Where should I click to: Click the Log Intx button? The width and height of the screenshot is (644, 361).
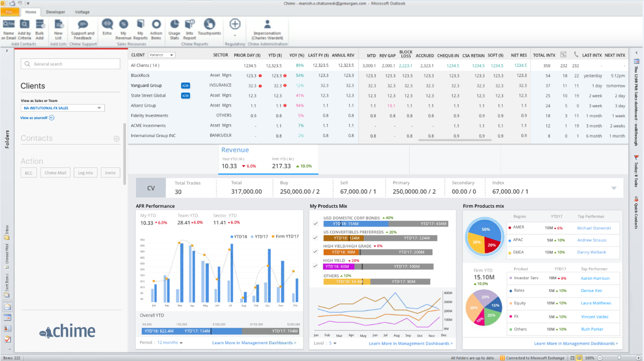pyautogui.click(x=86, y=173)
